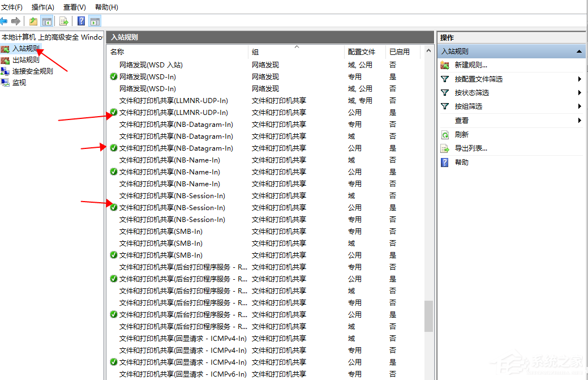
Task: Click 帮助 at the bottom of action pane
Action: pyautogui.click(x=462, y=163)
